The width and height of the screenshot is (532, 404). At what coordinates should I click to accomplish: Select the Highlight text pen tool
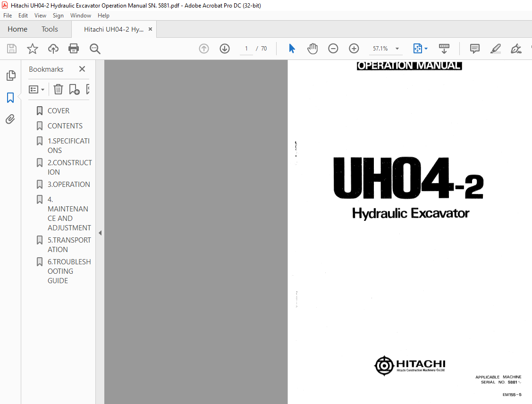coord(495,49)
